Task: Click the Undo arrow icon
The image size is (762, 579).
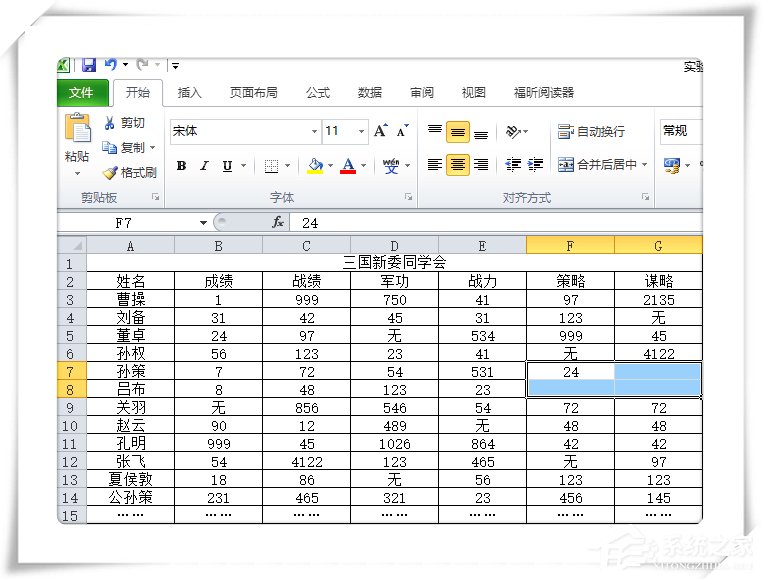Action: [x=110, y=66]
